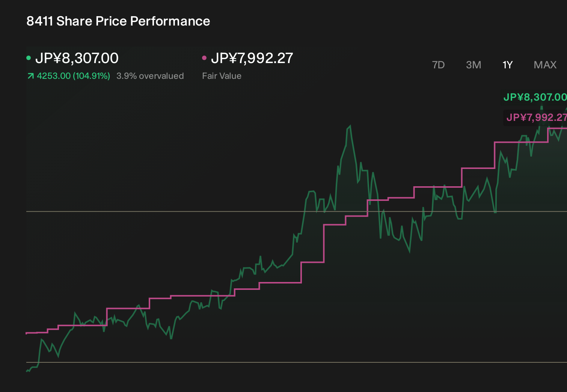Click the pink fair value legend dot
Screen dimensions: 567x392
(x=204, y=58)
